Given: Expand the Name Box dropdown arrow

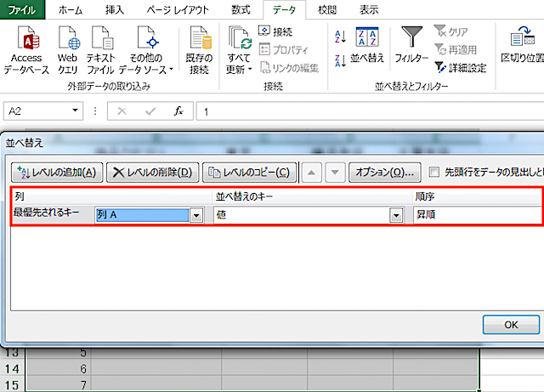Looking at the screenshot, I should [x=75, y=111].
